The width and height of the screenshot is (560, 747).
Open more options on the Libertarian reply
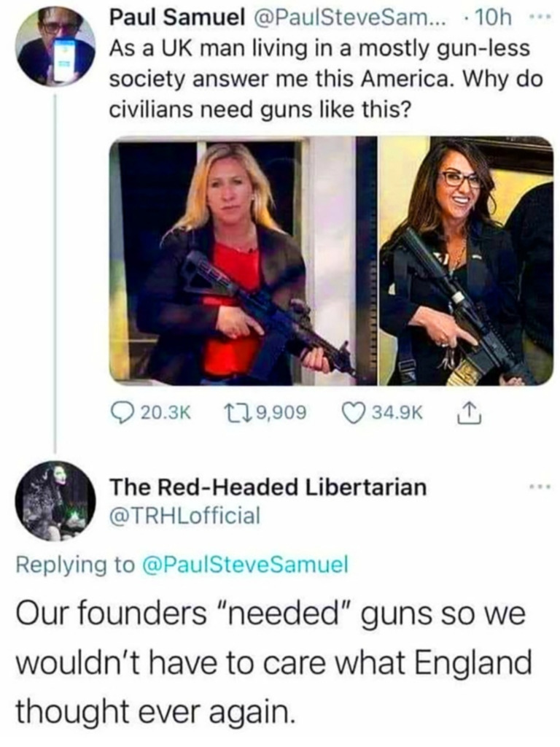point(541,487)
